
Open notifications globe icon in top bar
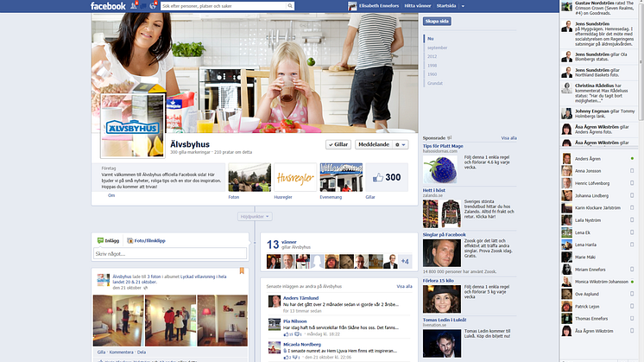[153, 6]
